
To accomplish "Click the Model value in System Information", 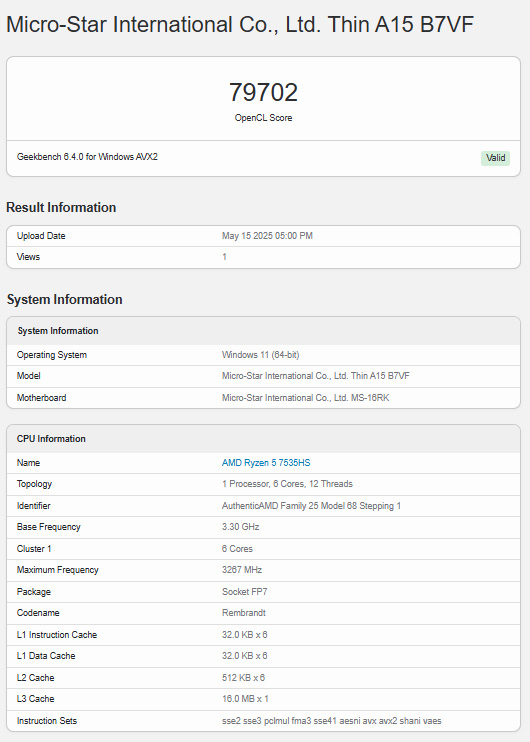I will [x=316, y=376].
